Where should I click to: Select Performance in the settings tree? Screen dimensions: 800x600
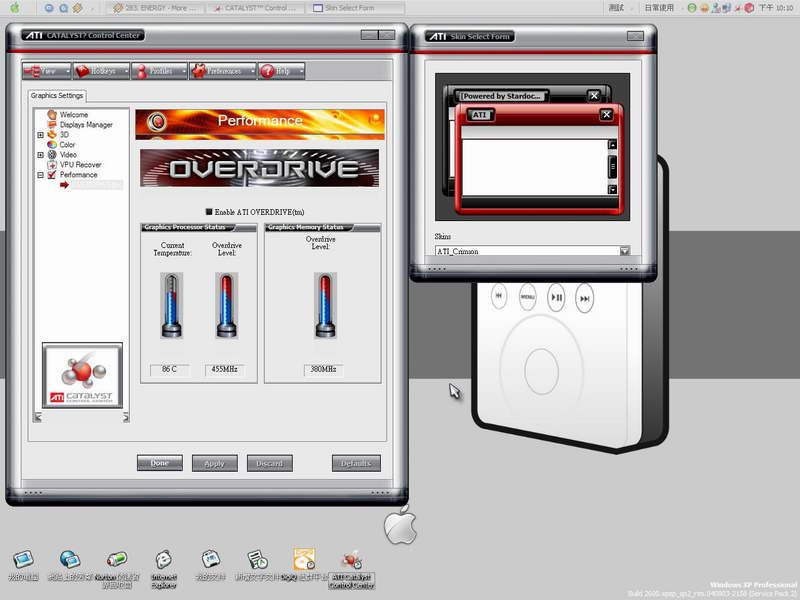click(x=79, y=174)
